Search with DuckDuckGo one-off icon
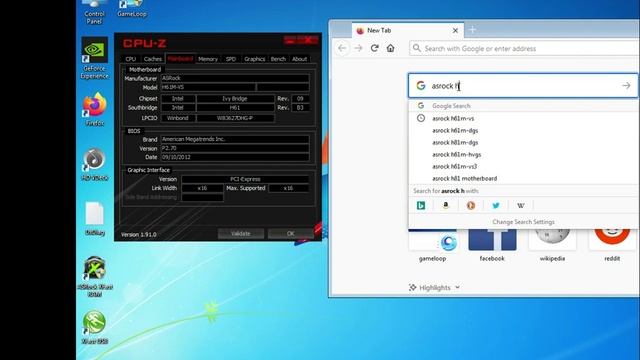 coord(471,205)
